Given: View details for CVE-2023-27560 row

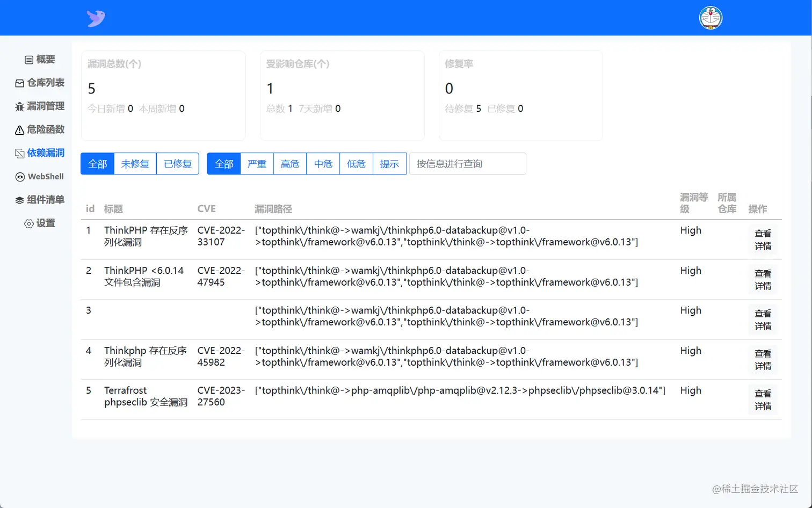Looking at the screenshot, I should pyautogui.click(x=763, y=400).
